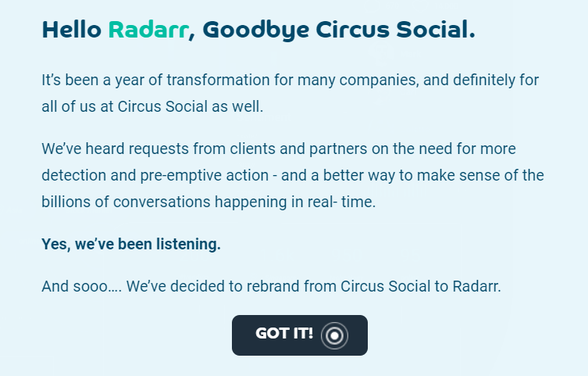Click the line "all of us at Circus Social as well."
The image size is (588, 376).
(x=152, y=107)
